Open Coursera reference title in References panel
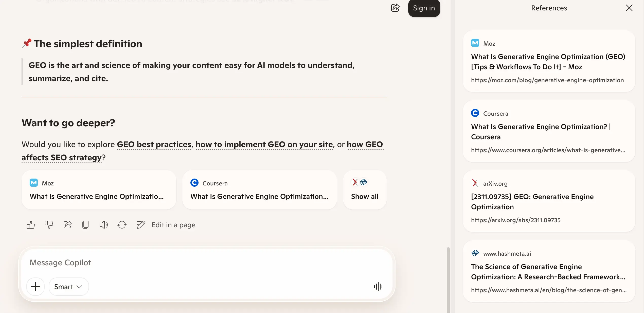The height and width of the screenshot is (313, 644). point(541,132)
